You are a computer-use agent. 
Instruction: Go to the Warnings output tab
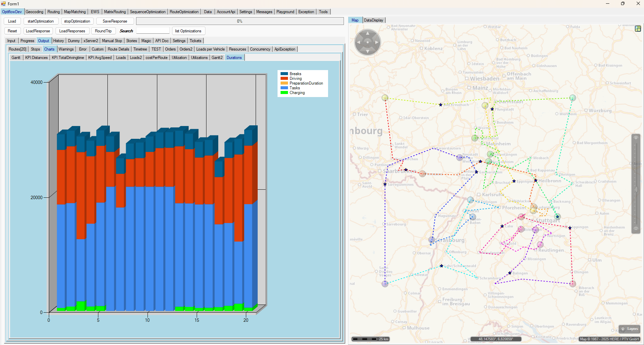point(66,49)
